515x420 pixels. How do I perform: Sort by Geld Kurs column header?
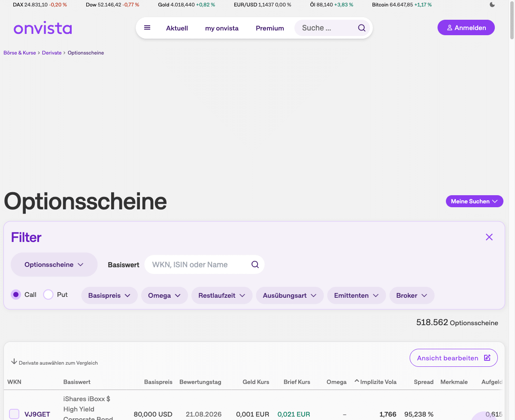coord(256,382)
